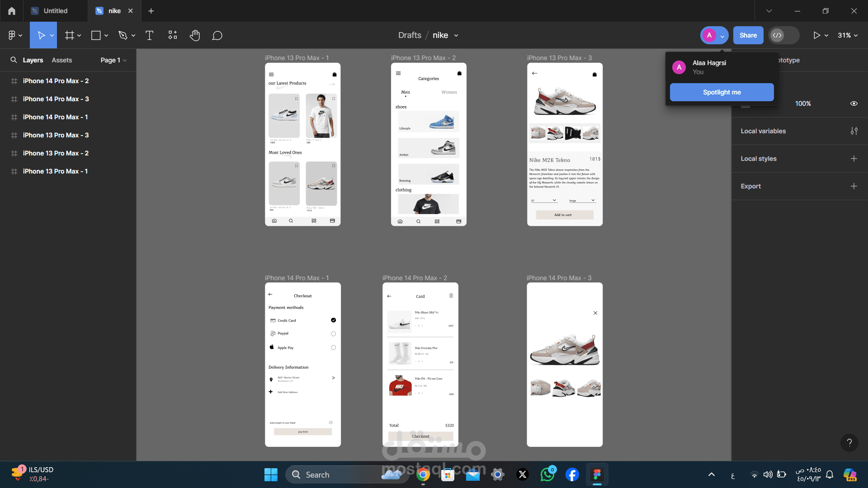Expand the presentation options chevron

coord(826,35)
